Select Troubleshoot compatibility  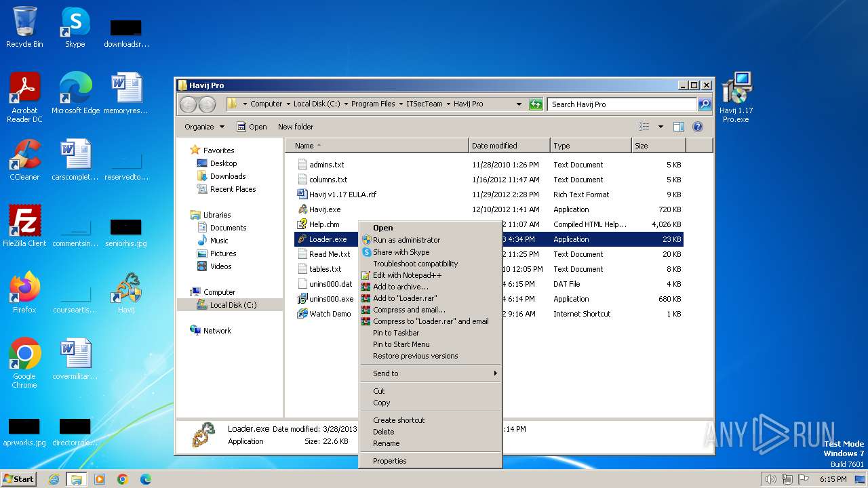click(x=431, y=264)
